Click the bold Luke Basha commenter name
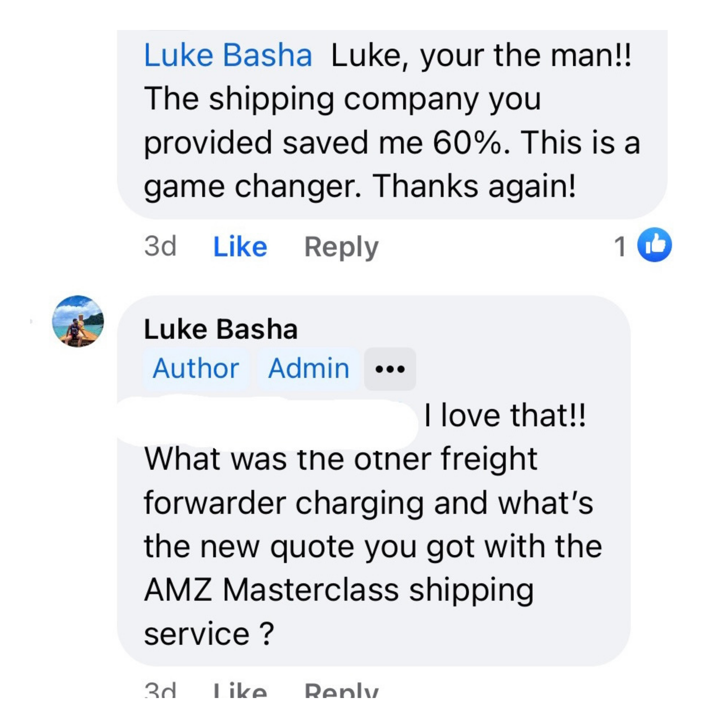 pos(221,329)
